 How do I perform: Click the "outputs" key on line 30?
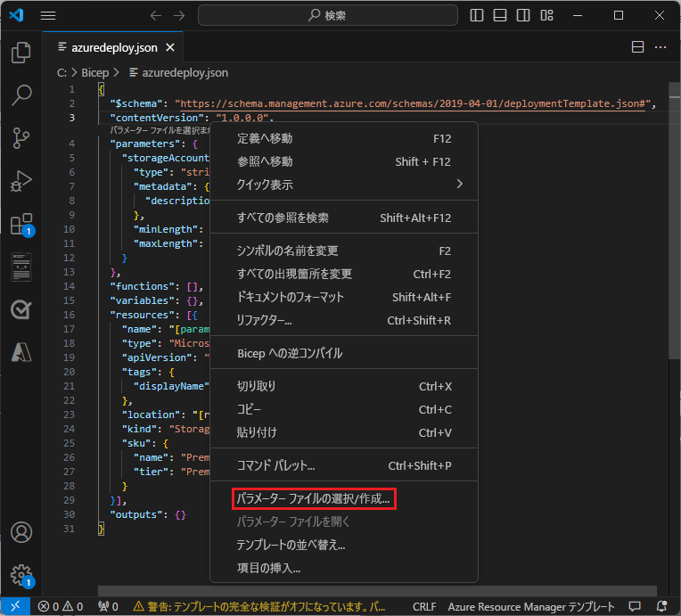pyautogui.click(x=138, y=514)
